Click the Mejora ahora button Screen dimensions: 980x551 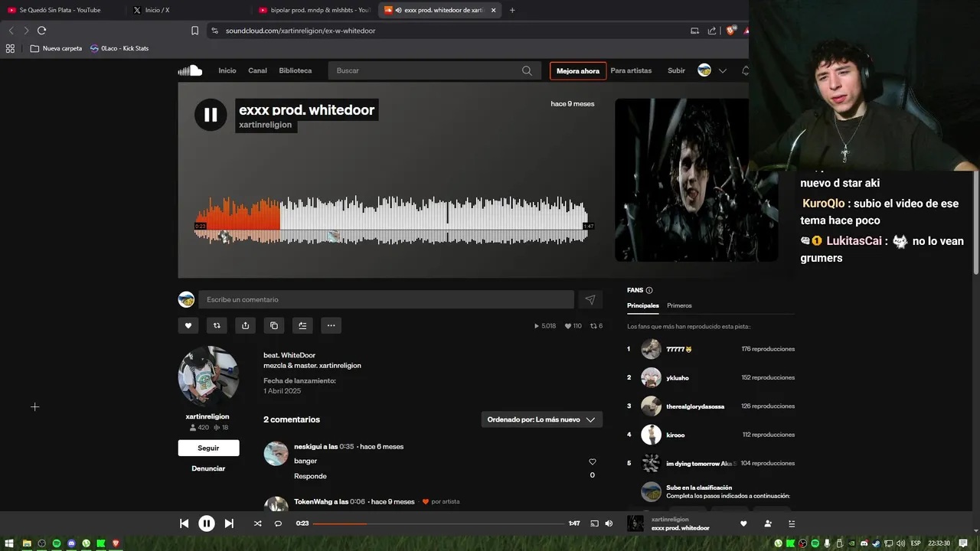pyautogui.click(x=578, y=70)
